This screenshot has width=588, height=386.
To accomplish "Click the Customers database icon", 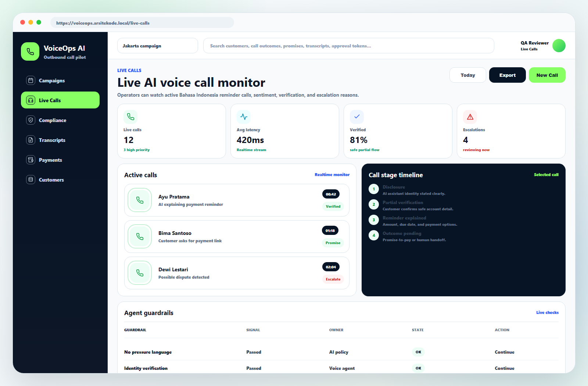I will click(x=31, y=180).
